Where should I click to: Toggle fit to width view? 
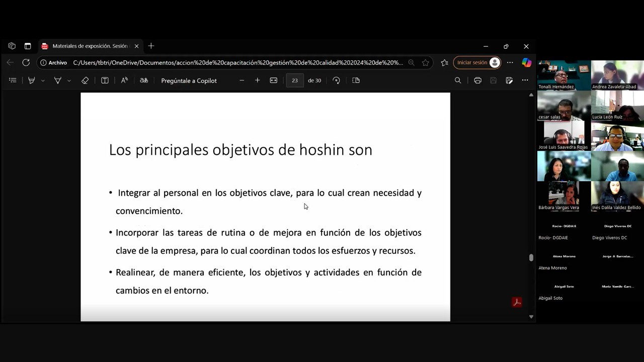[273, 80]
